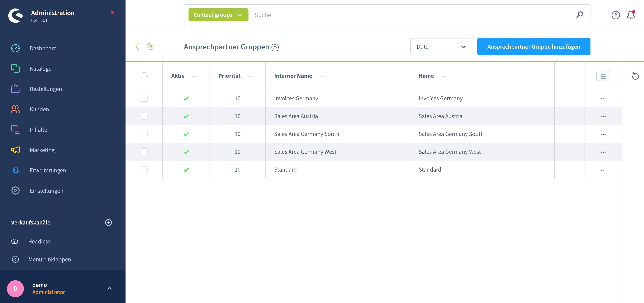Open actions menu for Sales Area Germany South
Viewport: 644px width, 303px height.
[603, 134]
